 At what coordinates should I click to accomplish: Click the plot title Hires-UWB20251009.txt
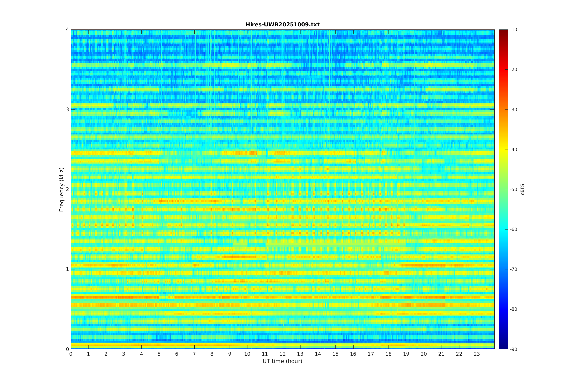click(x=282, y=24)
